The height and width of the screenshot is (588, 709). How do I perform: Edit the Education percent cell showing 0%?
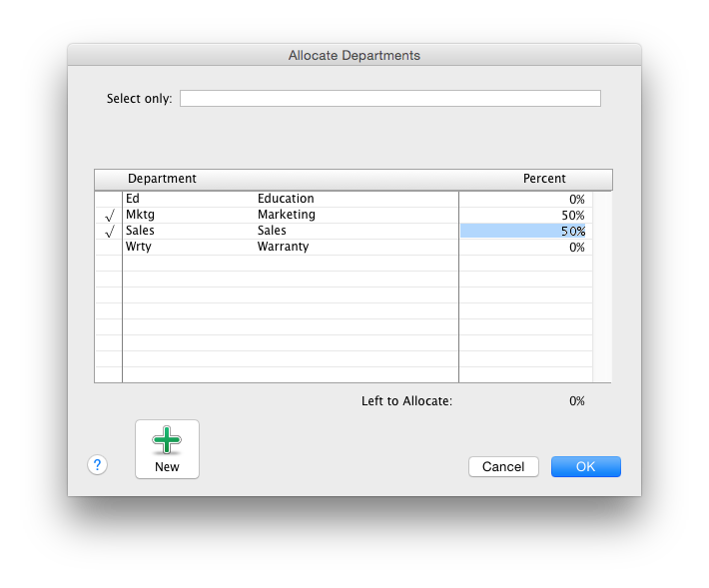525,200
